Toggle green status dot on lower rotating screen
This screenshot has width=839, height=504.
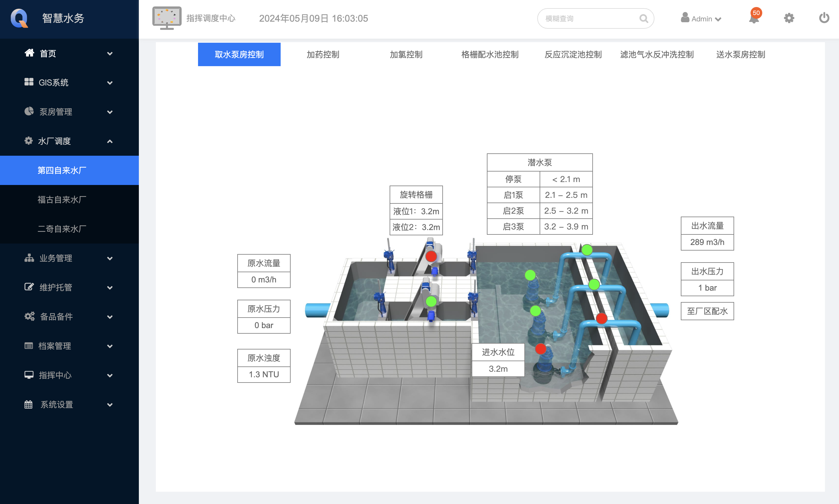pyautogui.click(x=431, y=301)
